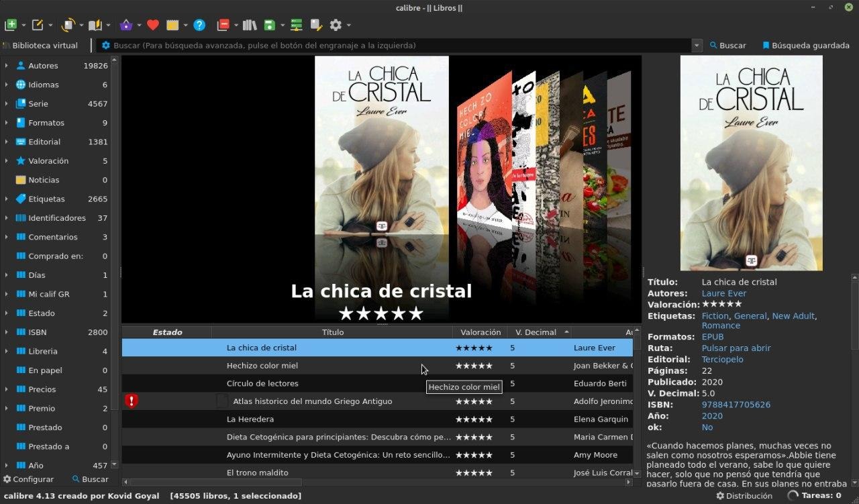Click the Título column header
This screenshot has height=504, width=859.
[x=332, y=332]
